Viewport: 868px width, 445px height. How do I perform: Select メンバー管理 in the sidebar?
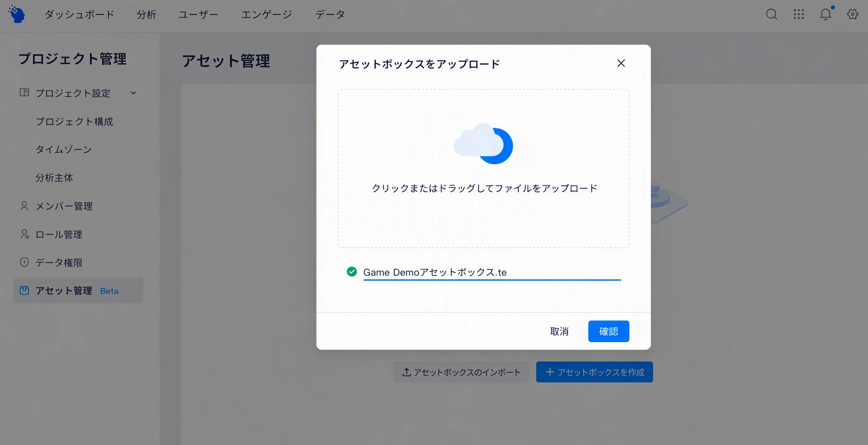[x=64, y=206]
